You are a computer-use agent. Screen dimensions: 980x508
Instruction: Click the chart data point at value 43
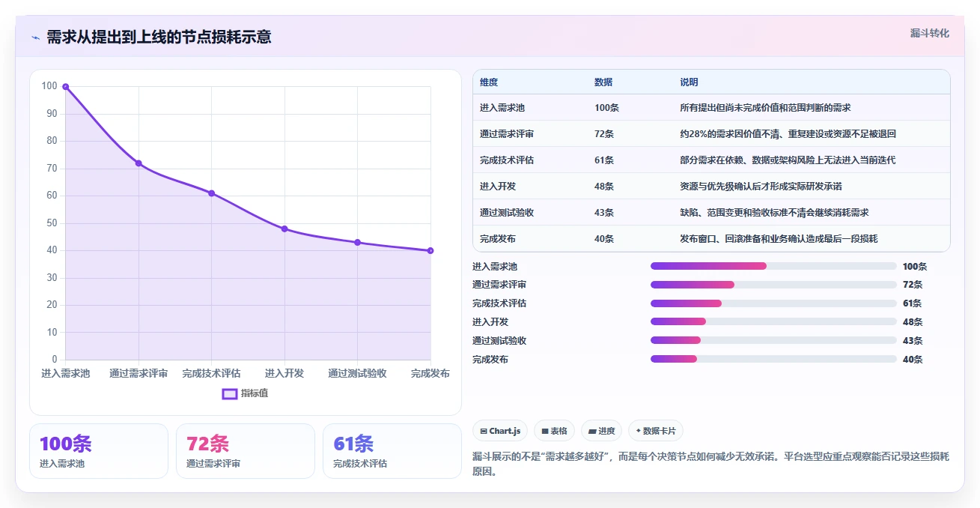click(x=357, y=242)
